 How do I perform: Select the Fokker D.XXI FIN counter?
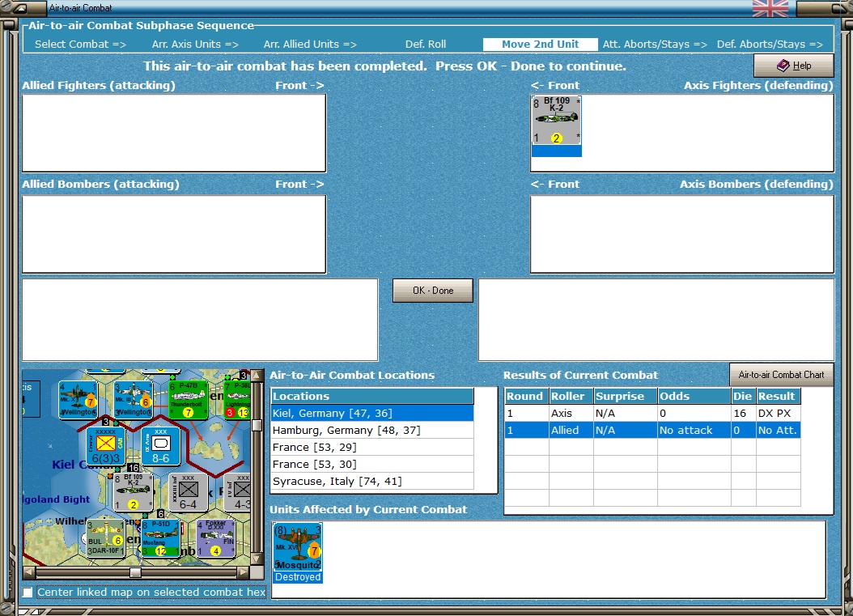click(216, 539)
